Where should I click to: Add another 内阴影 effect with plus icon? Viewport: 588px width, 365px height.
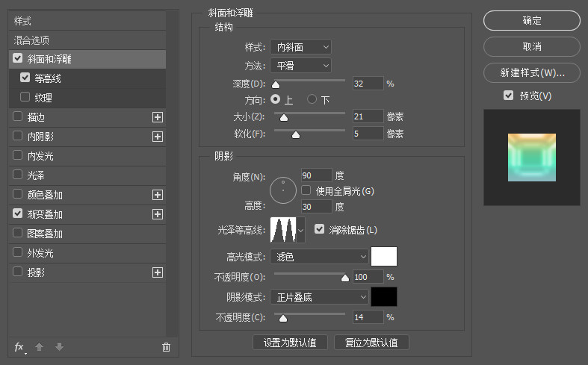coord(158,137)
